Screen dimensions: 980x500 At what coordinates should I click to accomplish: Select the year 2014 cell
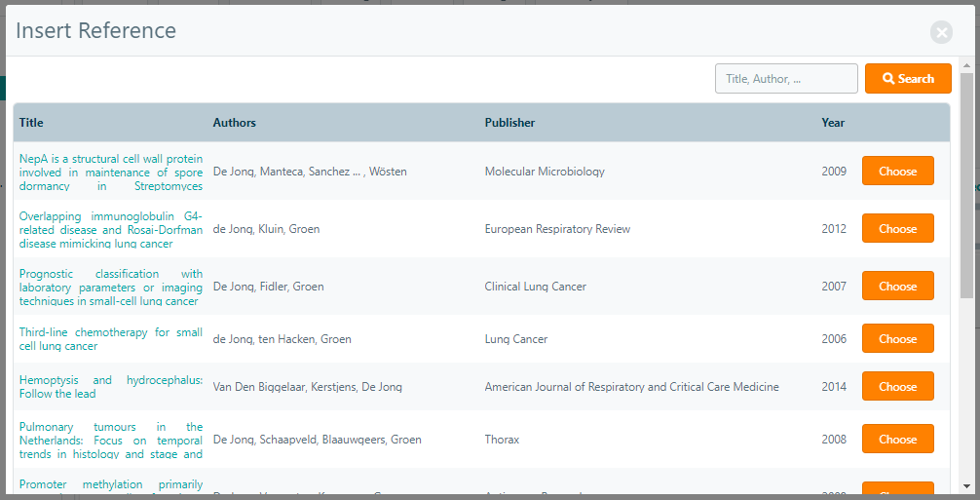[834, 386]
